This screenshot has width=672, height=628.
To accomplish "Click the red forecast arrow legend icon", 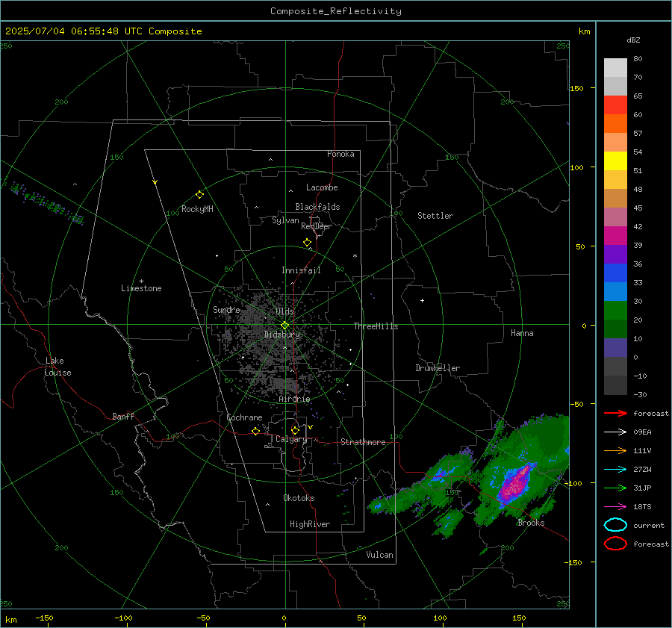I will click(x=615, y=413).
